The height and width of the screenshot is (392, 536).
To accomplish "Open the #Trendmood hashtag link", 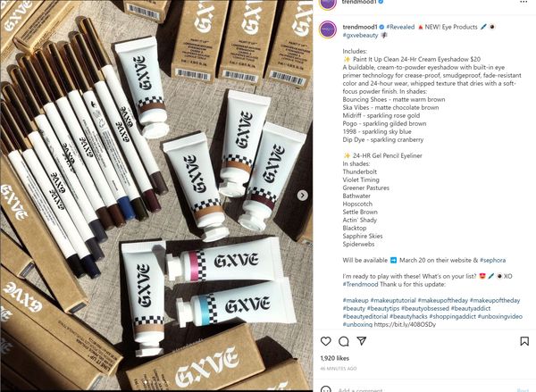I will coord(360,284).
